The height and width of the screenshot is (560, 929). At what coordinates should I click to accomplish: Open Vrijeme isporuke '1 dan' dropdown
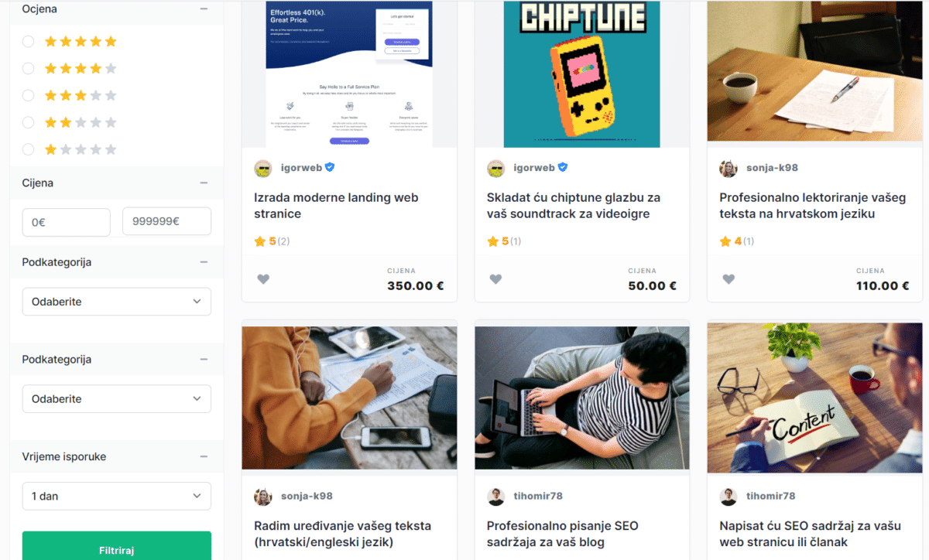[x=116, y=496]
